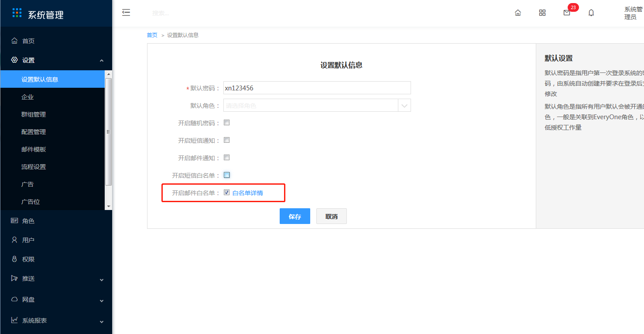Open the 白名单详情 link
The image size is (644, 334).
pos(248,193)
